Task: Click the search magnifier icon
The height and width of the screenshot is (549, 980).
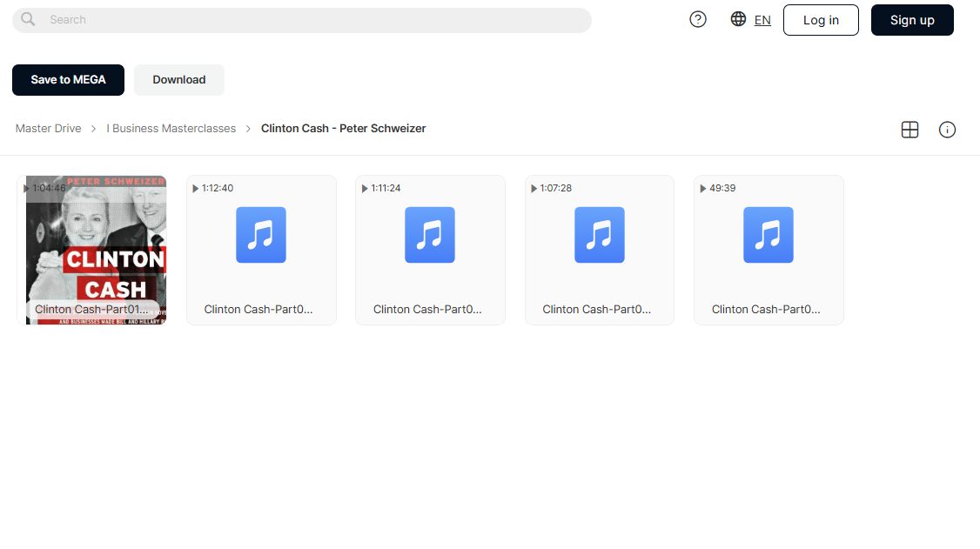Action: pos(28,19)
